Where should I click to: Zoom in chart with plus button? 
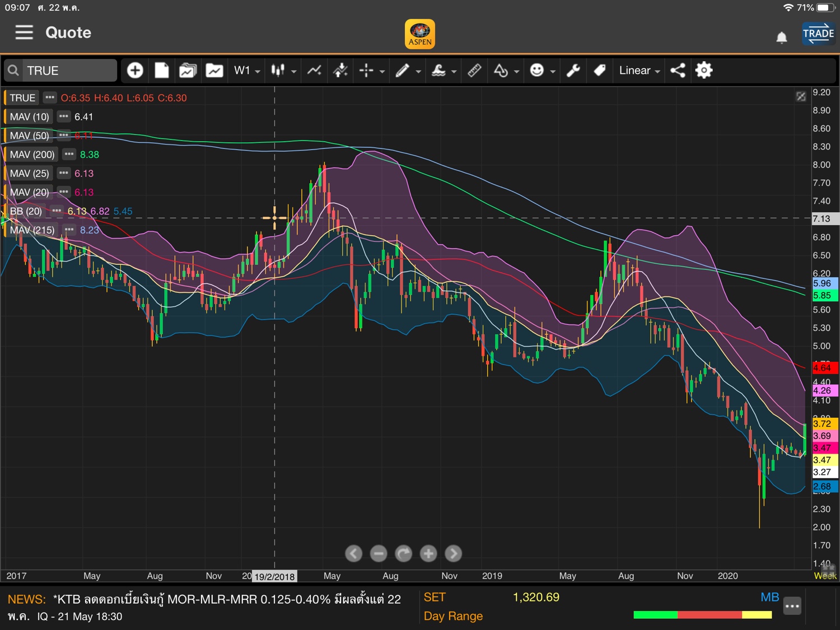pos(428,554)
